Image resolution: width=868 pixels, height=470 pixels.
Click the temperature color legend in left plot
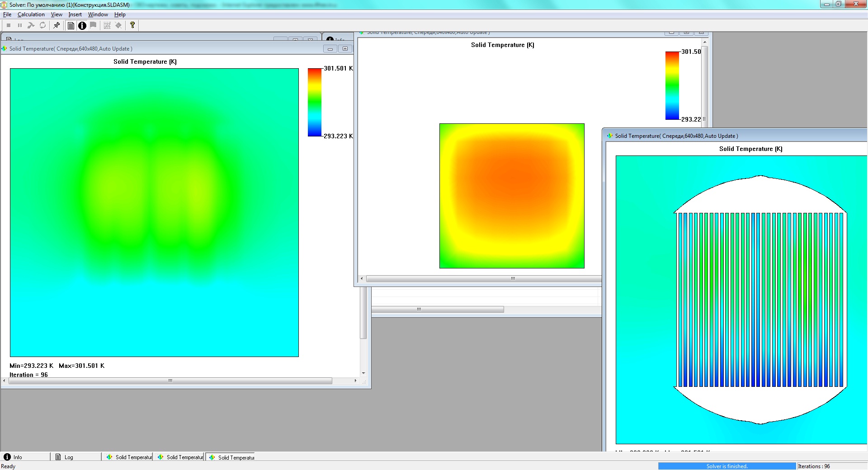pos(315,102)
